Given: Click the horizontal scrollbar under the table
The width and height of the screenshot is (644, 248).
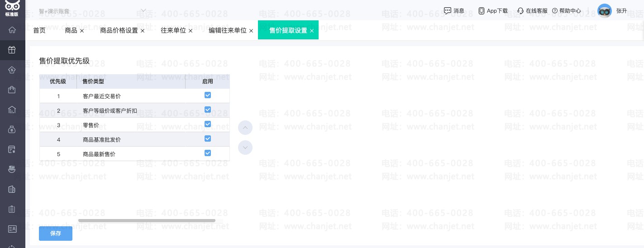Looking at the screenshot, I should click(147, 220).
